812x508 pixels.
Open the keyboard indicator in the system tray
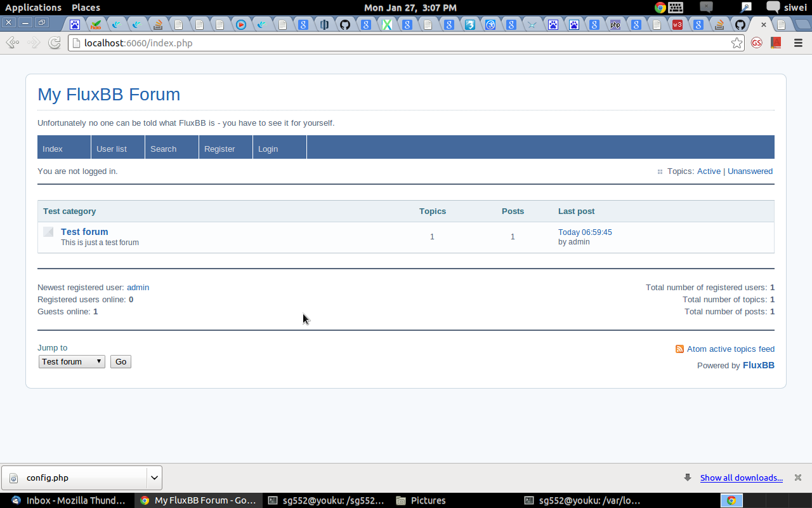(x=676, y=8)
